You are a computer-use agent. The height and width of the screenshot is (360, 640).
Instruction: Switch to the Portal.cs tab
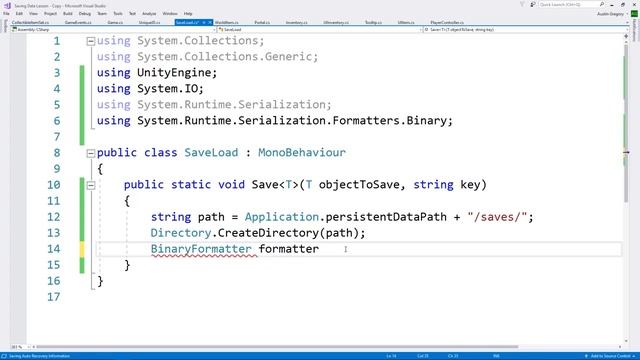[x=262, y=22]
